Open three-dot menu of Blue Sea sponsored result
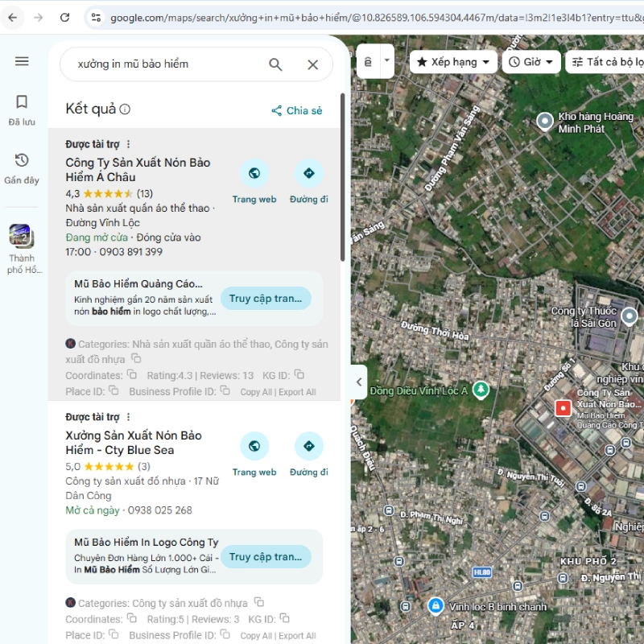This screenshot has width=644, height=644. coord(129,417)
